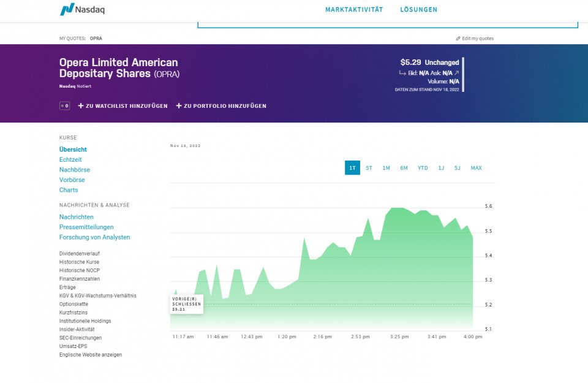Viewport: 588px width, 383px height.
Task: Click the 11:17 am axis label
Action: click(x=183, y=337)
